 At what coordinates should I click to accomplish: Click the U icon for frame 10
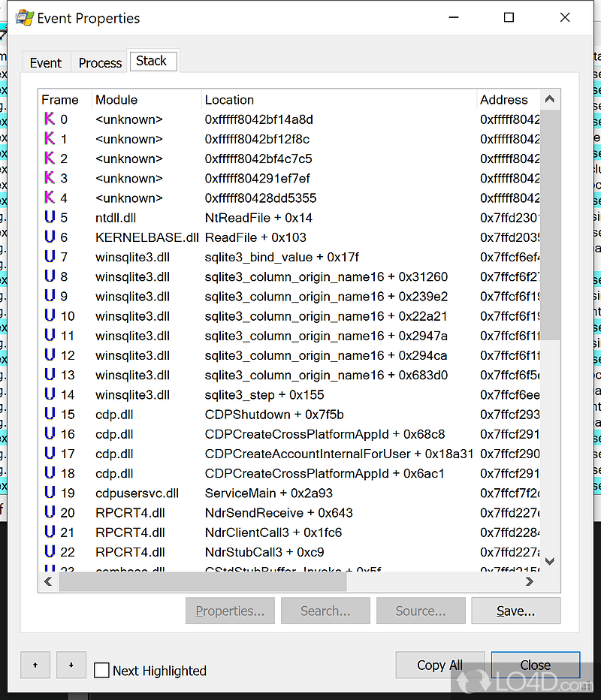click(x=50, y=315)
